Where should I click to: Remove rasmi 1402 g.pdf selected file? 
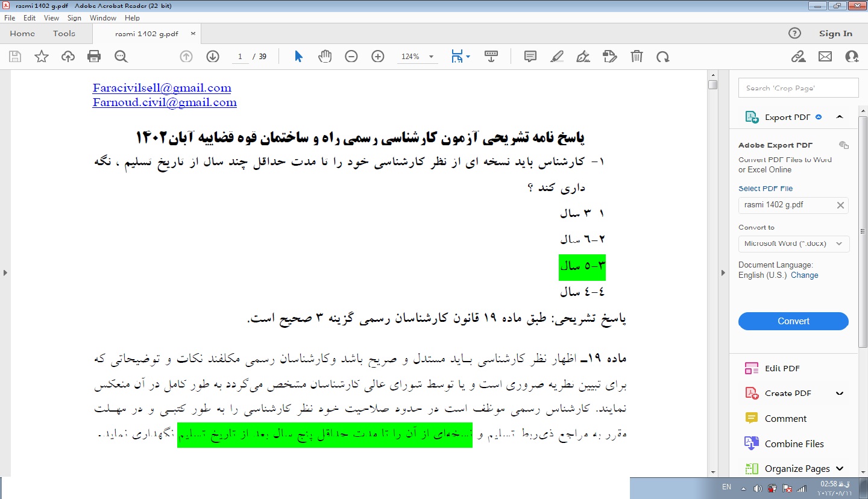tap(840, 205)
